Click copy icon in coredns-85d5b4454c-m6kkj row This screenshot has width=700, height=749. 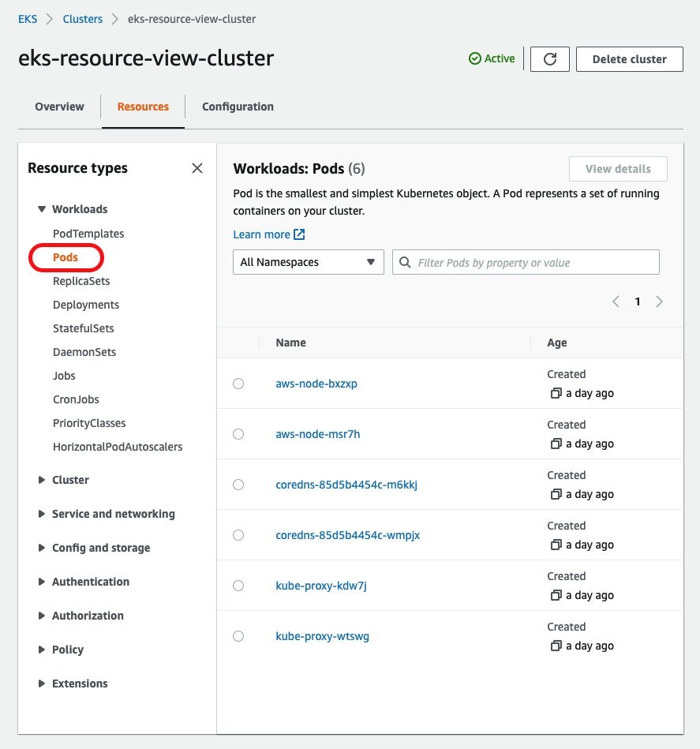click(x=556, y=494)
